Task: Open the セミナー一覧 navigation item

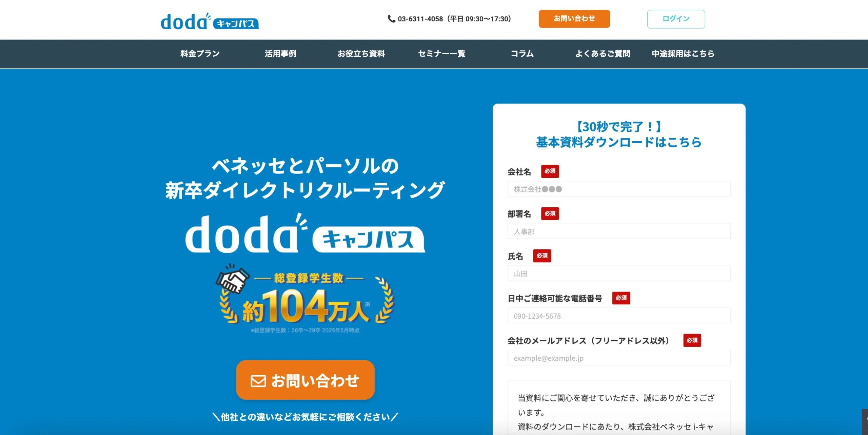Action: click(x=441, y=54)
